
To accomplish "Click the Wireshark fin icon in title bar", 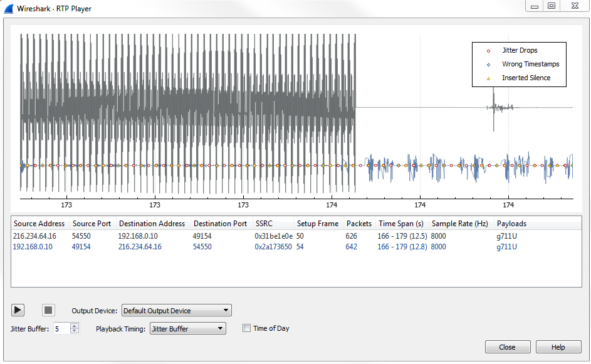I will (9, 9).
